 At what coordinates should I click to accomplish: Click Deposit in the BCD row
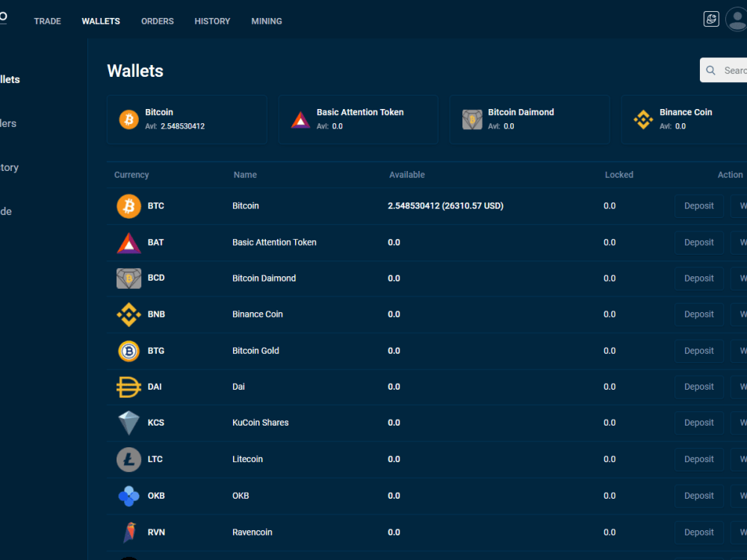click(x=699, y=279)
